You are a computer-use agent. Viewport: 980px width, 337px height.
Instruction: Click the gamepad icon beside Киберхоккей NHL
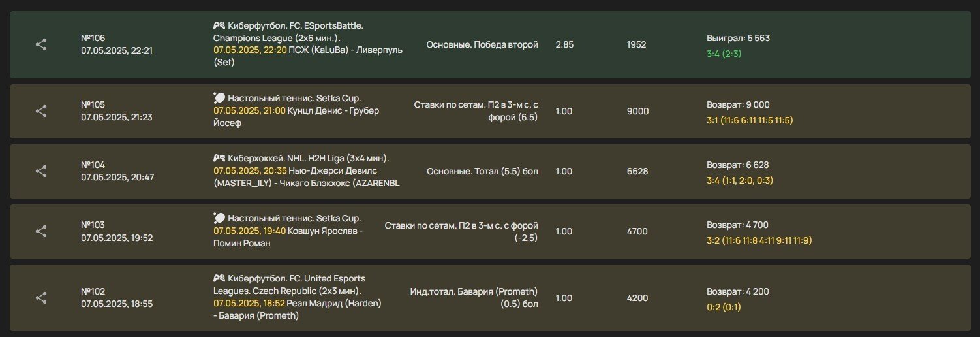[219, 158]
